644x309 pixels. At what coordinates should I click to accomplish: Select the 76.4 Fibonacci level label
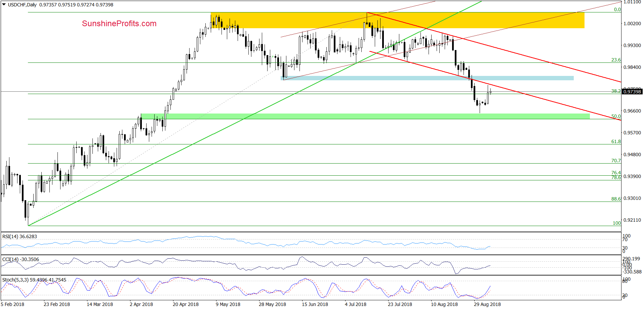point(616,173)
